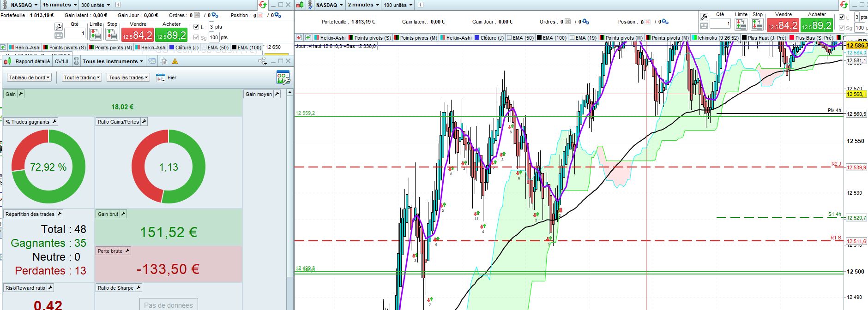The image size is (868, 310).
Task: Click copy documents icon in report toolbar
Action: (x=163, y=61)
